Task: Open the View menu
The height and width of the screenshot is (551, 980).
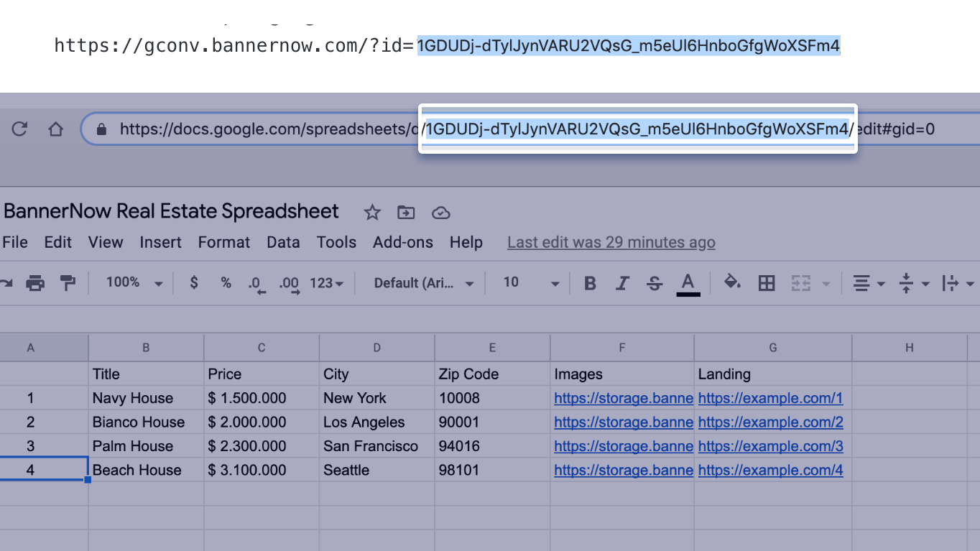Action: tap(106, 242)
